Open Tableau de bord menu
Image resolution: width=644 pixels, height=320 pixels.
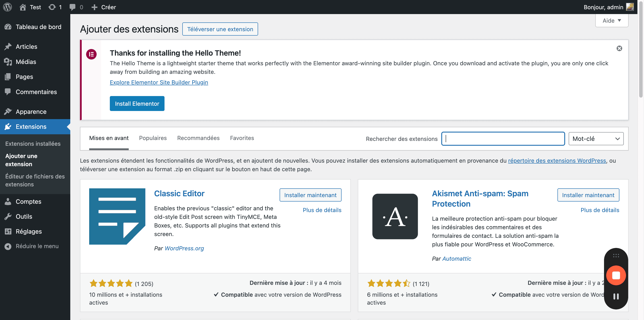click(x=35, y=27)
